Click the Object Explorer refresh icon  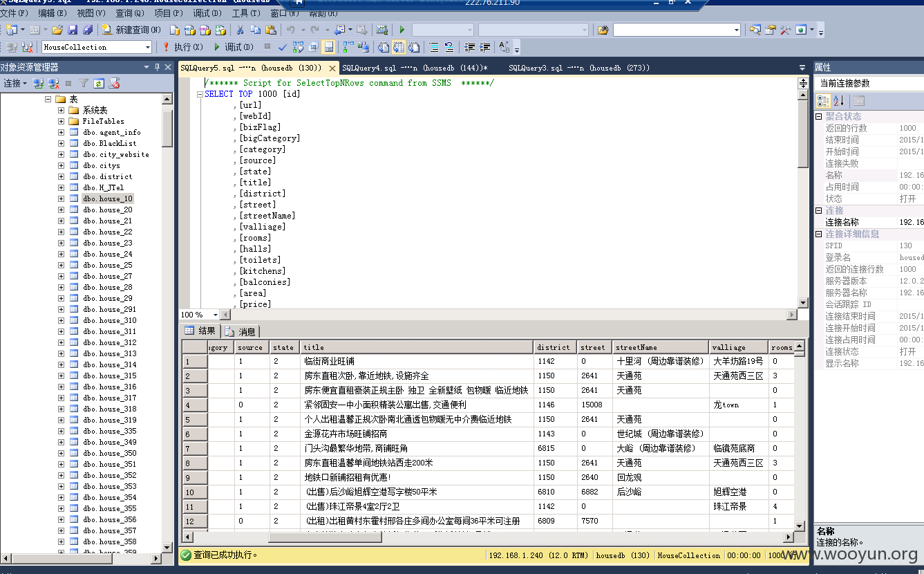(x=99, y=83)
